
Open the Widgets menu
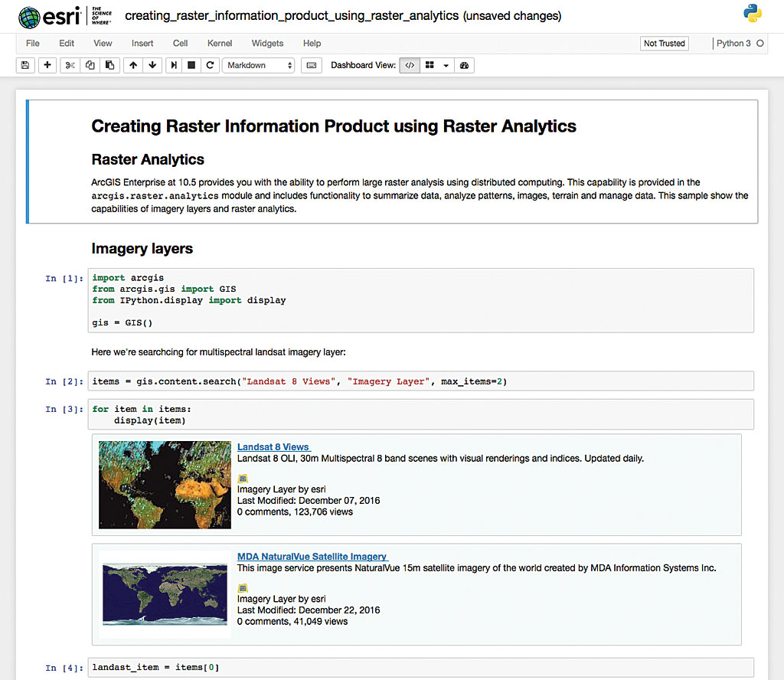267,44
